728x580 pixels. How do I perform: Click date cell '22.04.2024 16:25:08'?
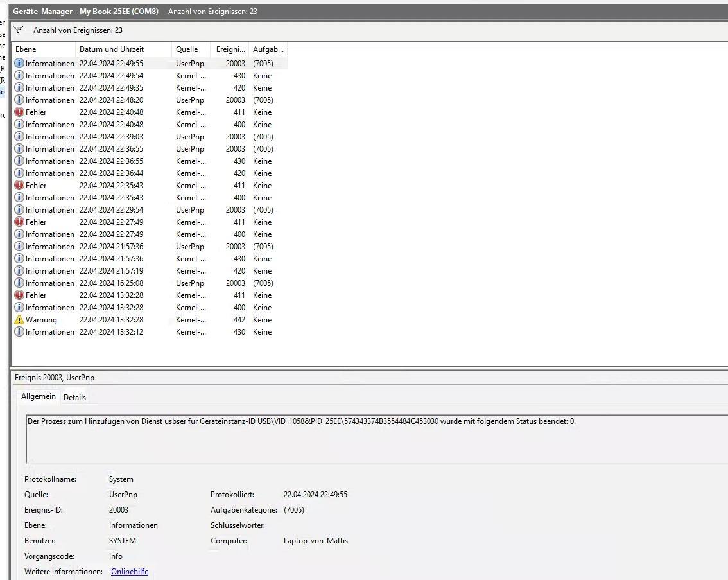tap(112, 283)
